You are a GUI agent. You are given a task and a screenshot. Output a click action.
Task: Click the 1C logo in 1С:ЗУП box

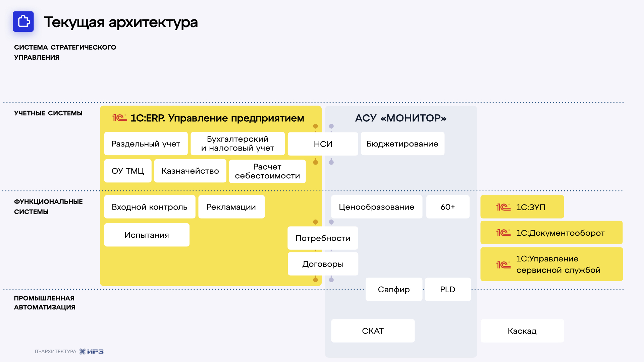click(x=503, y=207)
